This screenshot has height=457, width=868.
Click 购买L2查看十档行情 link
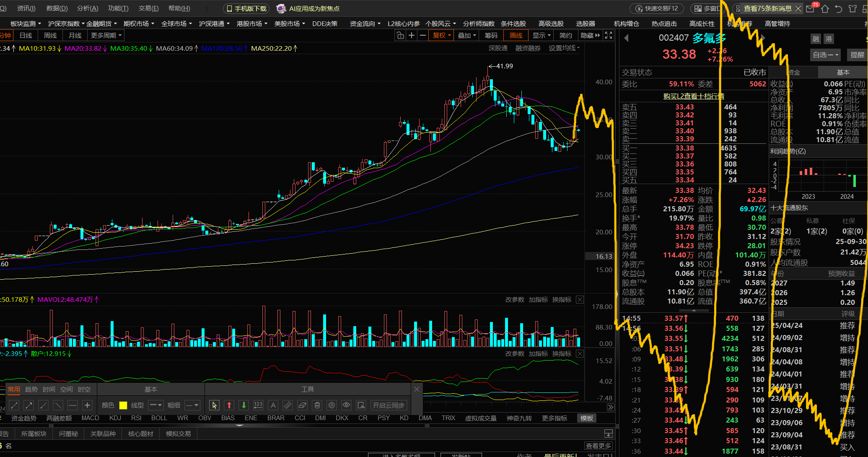pyautogui.click(x=694, y=96)
